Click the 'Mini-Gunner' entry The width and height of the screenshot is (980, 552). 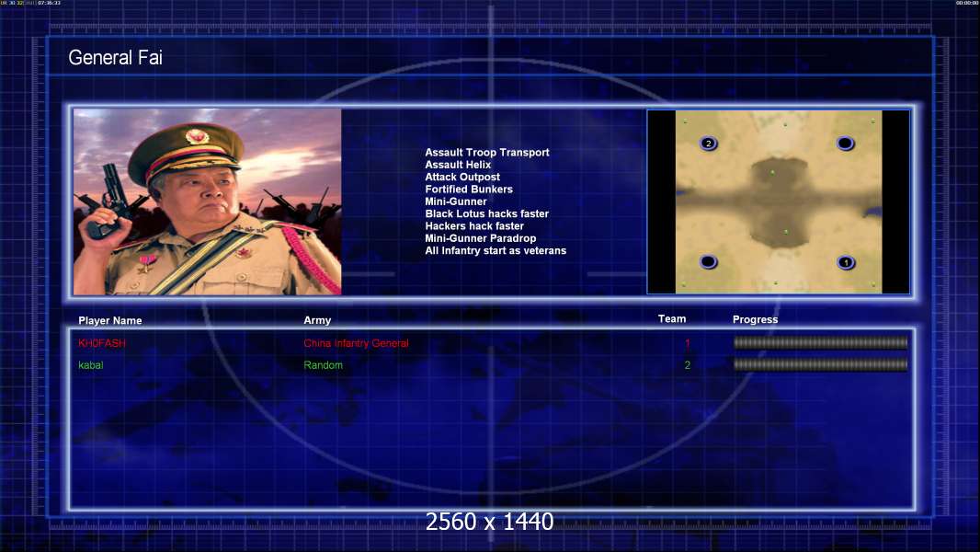456,201
